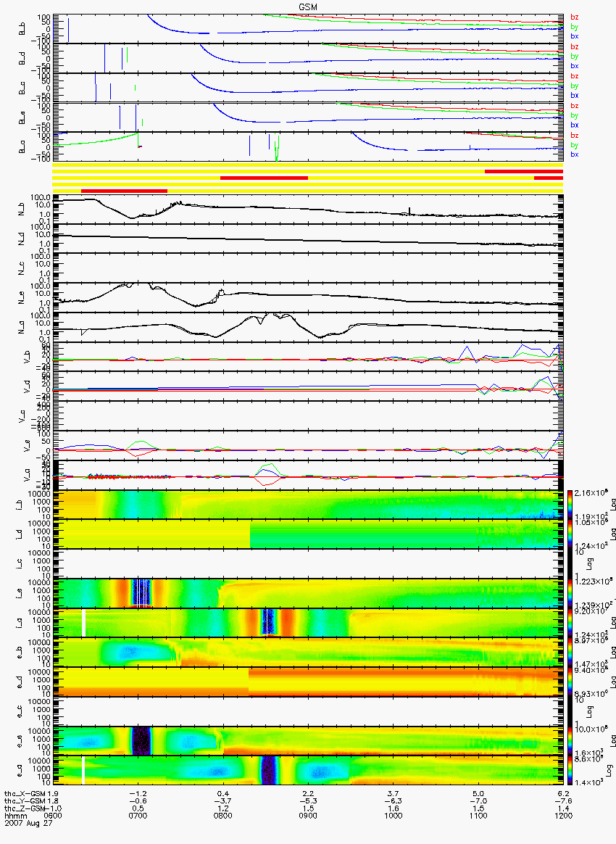
Task: Click the X-GSM value 2.2 above 0900
Action: 308,793
